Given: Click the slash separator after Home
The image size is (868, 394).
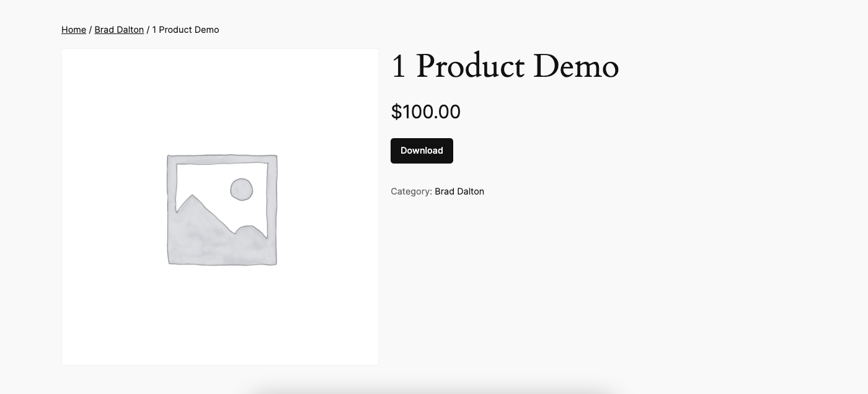Looking at the screenshot, I should [x=91, y=30].
